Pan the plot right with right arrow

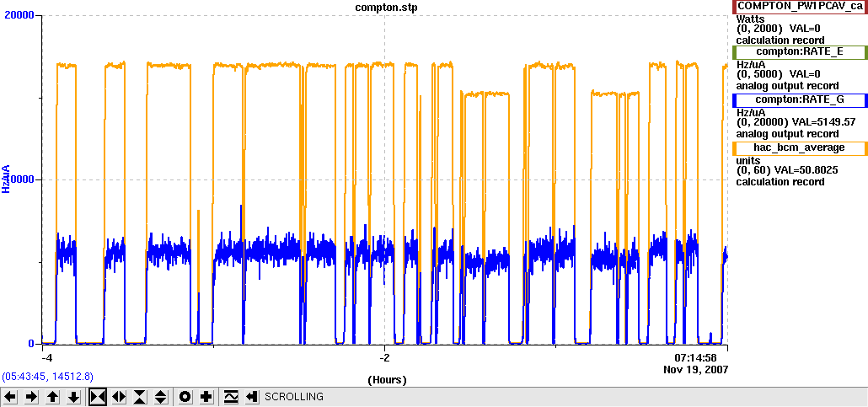(x=31, y=397)
